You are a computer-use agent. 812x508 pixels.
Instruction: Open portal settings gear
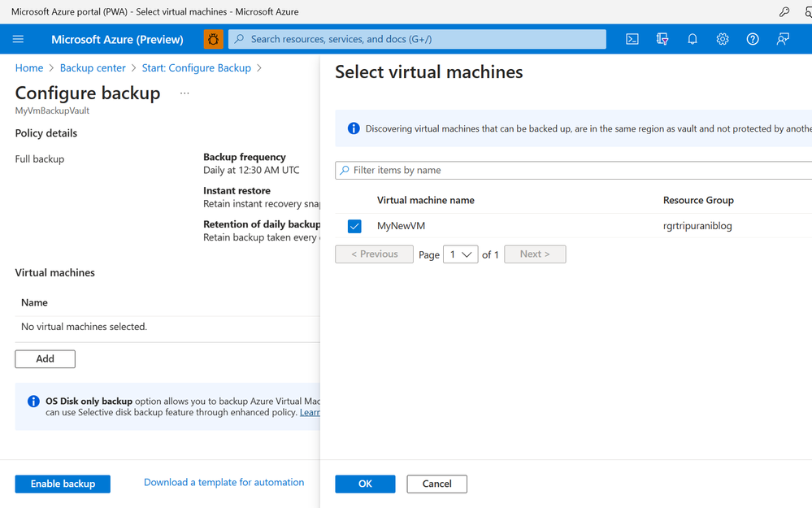pyautogui.click(x=723, y=39)
